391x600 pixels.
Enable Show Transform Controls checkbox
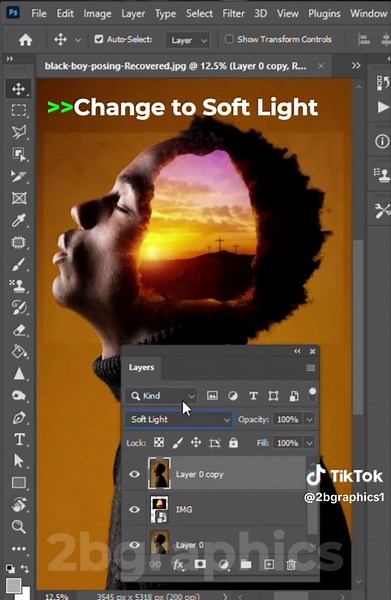229,39
